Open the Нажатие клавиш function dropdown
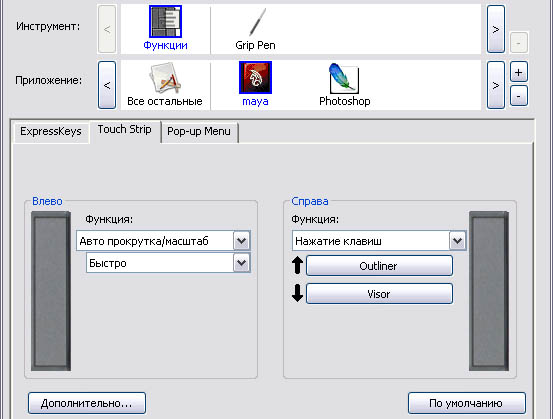The width and height of the screenshot is (553, 419). coord(379,241)
